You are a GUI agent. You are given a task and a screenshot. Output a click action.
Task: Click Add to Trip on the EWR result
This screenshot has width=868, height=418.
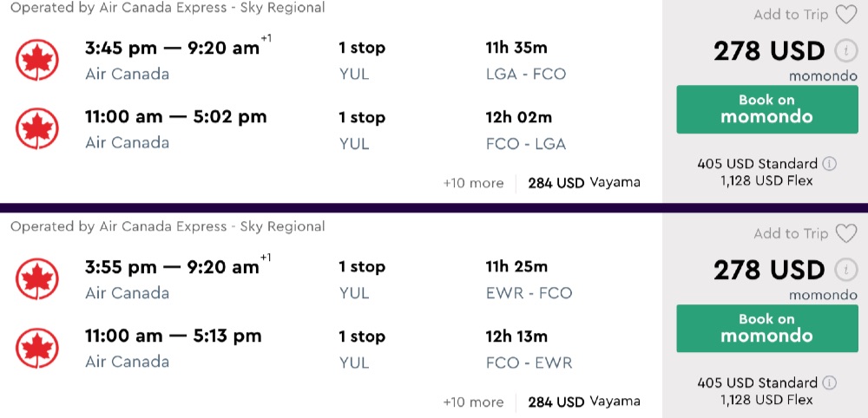791,233
